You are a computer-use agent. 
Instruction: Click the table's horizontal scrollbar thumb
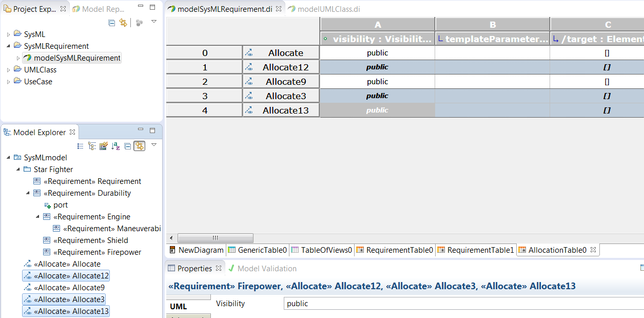click(x=215, y=238)
